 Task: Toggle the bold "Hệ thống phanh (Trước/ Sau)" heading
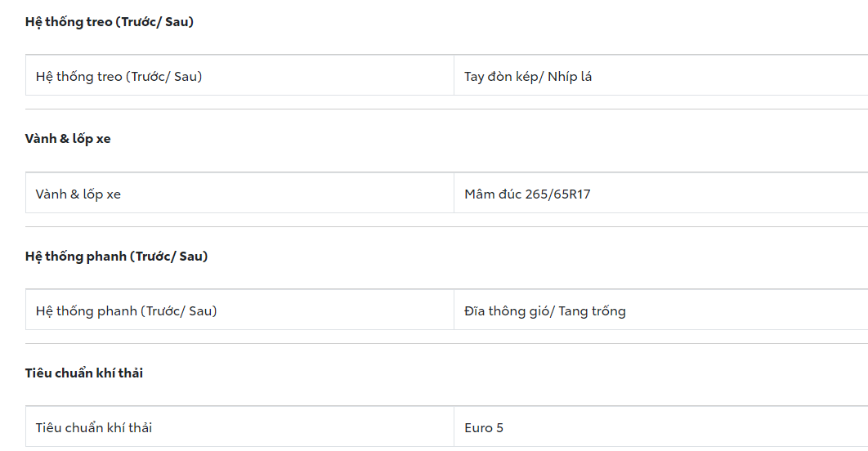(116, 257)
